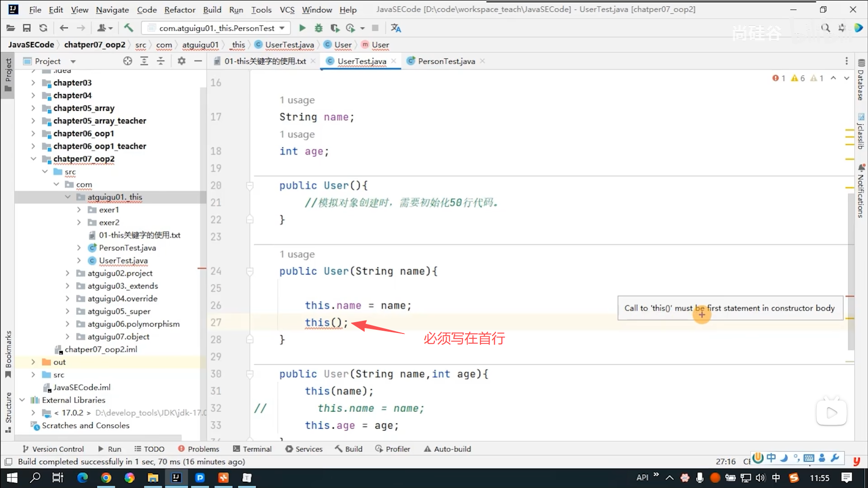Toggle fold marker on line 24 constructor
868x488 pixels.
(250, 272)
